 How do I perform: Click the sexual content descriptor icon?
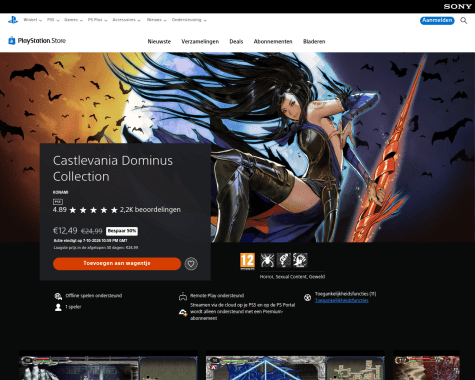[x=284, y=260]
